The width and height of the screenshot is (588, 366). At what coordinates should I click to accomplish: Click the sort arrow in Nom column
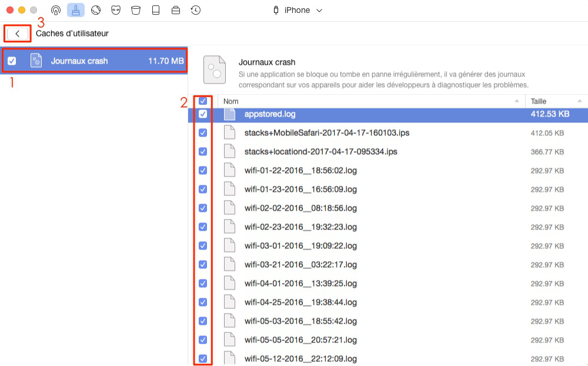[x=517, y=101]
